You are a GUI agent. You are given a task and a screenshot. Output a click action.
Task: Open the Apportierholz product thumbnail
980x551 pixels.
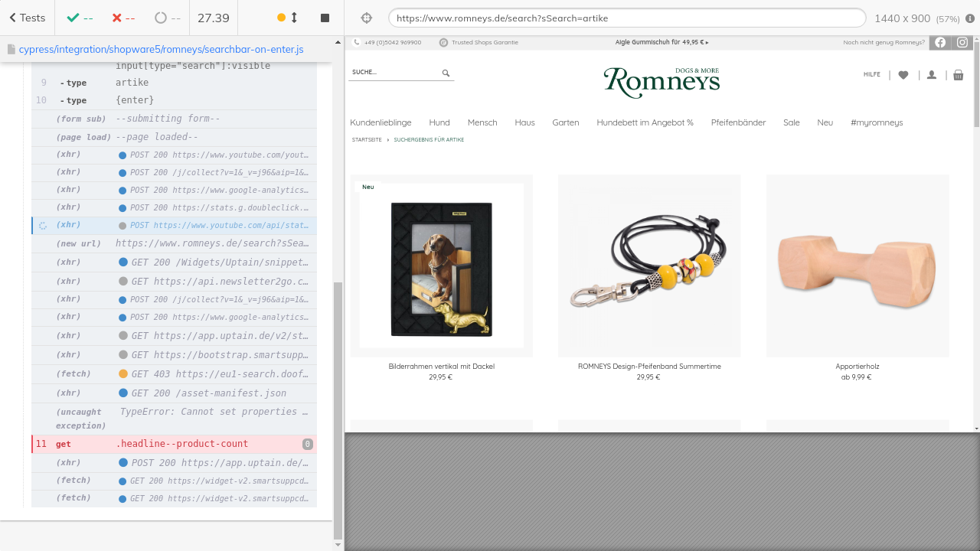(x=857, y=266)
